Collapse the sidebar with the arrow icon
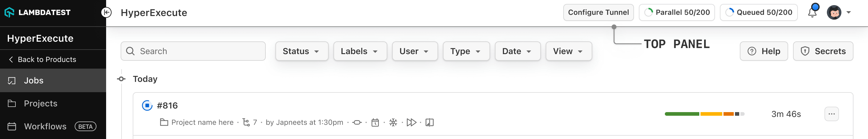868x139 pixels. coord(106,12)
